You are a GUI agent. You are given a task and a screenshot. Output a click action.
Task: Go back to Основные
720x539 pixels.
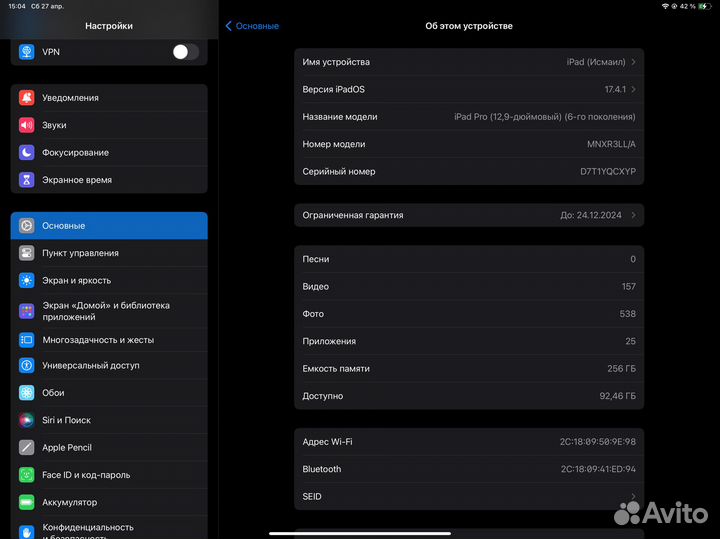click(252, 26)
